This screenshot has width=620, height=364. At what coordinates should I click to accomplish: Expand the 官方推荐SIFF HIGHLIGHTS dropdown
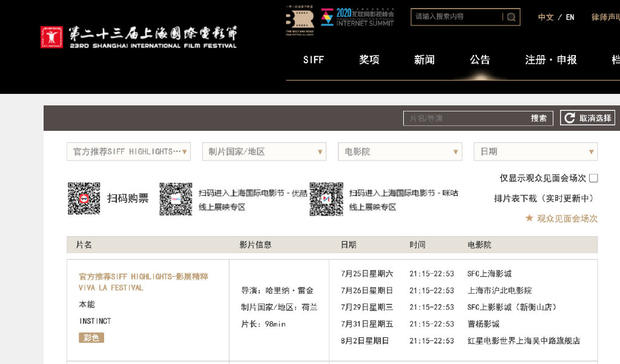129,151
